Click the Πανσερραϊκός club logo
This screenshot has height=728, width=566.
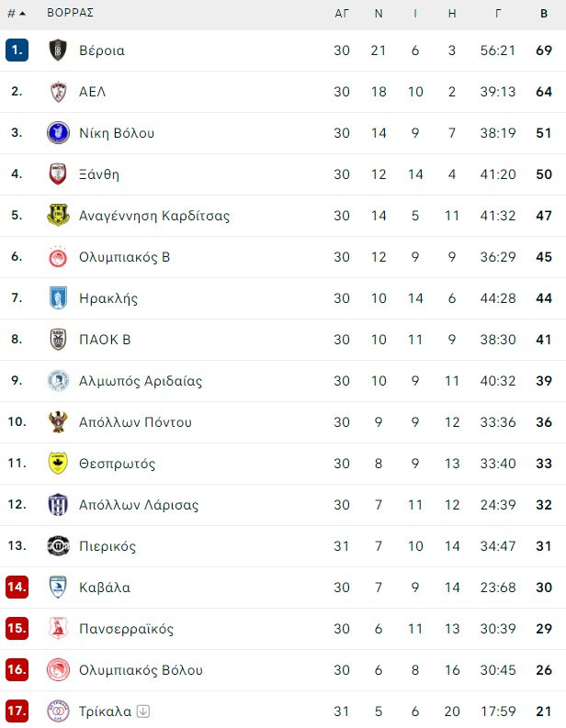coord(58,629)
